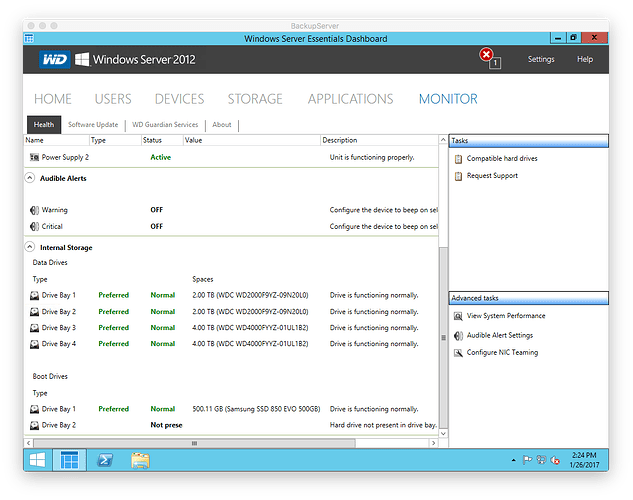Switch to WD Guardian Services tab
The image size is (633, 500).
(165, 125)
